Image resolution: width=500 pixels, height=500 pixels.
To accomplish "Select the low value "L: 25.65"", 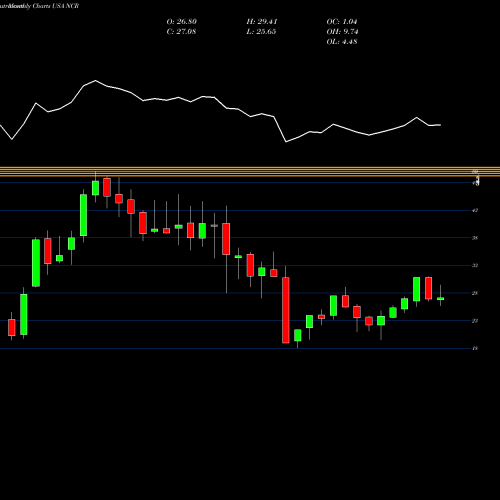I will coord(261,32).
